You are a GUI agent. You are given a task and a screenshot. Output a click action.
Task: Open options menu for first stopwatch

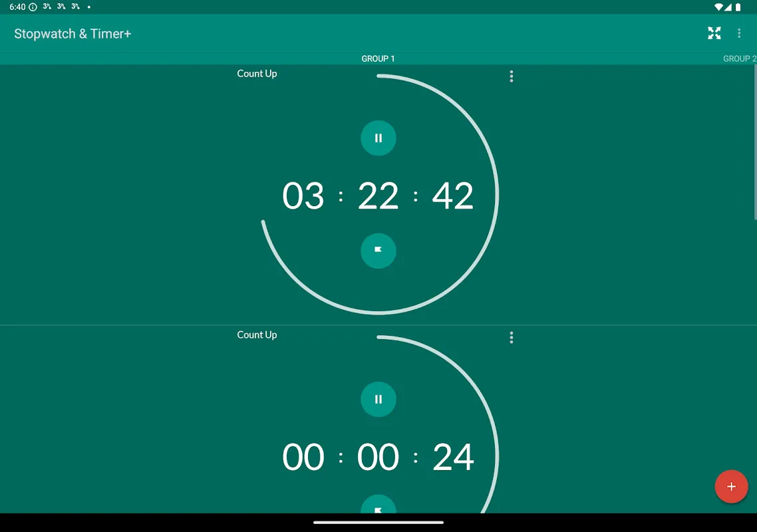[x=511, y=76]
